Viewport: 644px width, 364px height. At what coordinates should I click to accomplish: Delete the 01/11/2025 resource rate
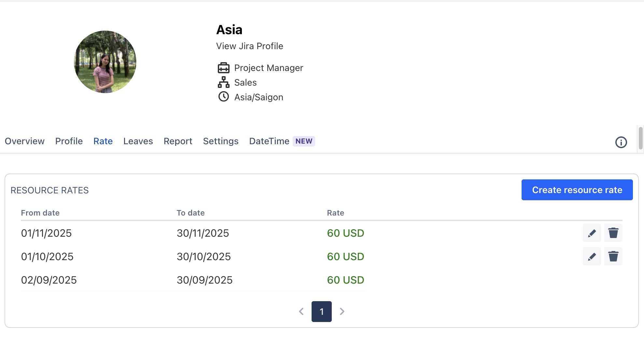pyautogui.click(x=613, y=233)
